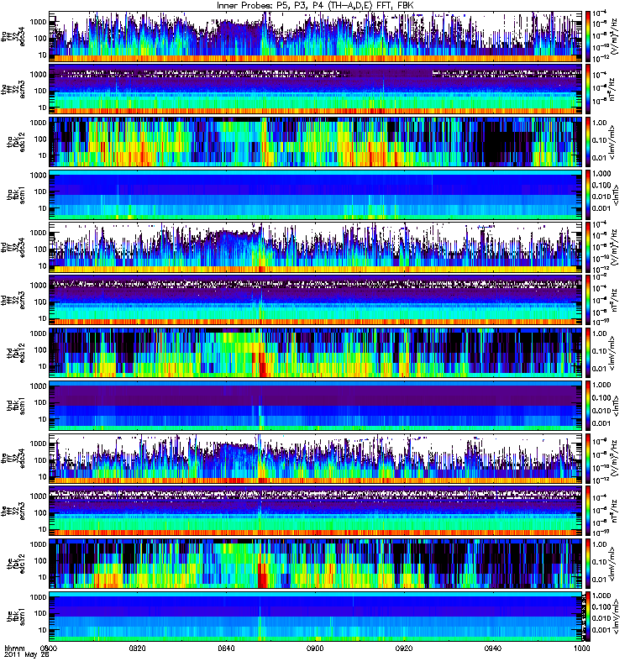Click the color bar beside thd fbk scm1 panel

click(x=587, y=406)
